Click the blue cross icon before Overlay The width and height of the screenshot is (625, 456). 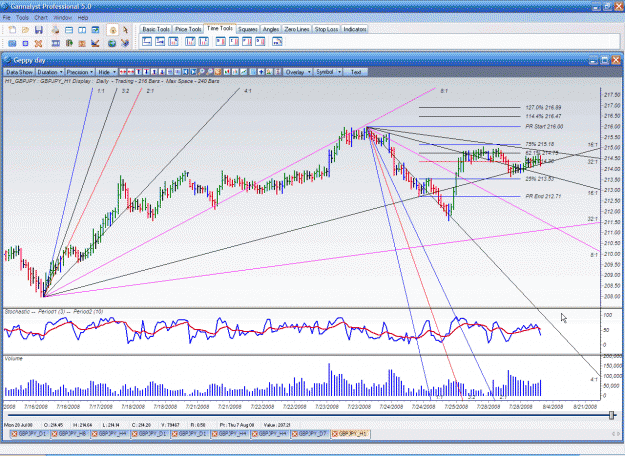coord(261,72)
